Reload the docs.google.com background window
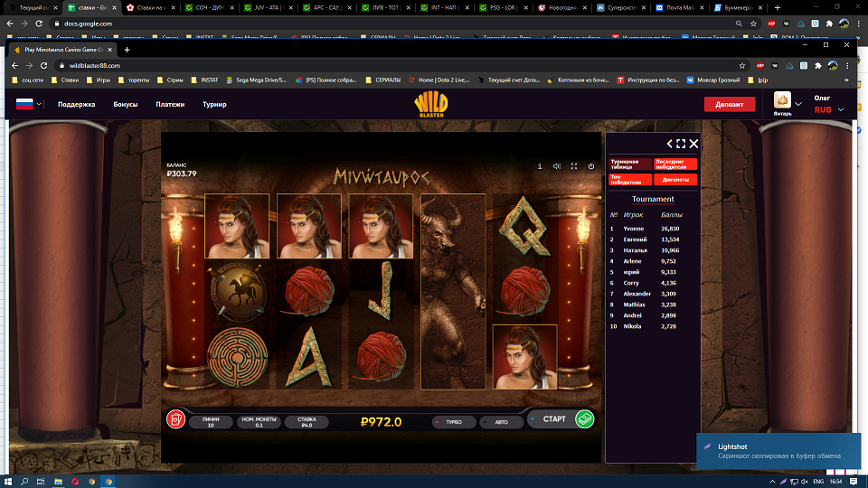 (x=39, y=23)
